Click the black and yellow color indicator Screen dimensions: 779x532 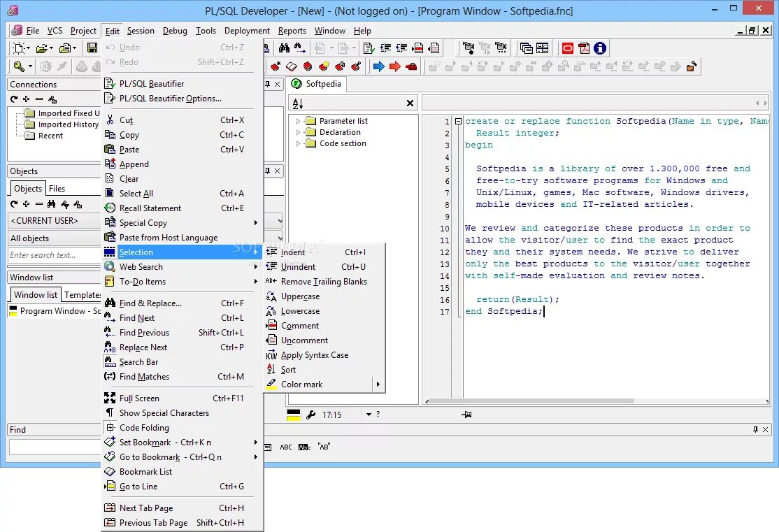(293, 415)
